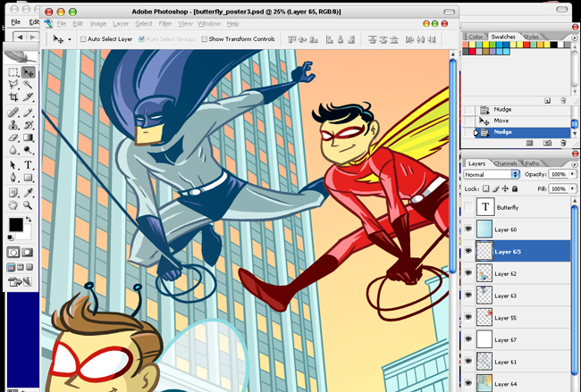Screen dimensions: 581x392
Task: Select the Slice tool
Action: coord(29,97)
